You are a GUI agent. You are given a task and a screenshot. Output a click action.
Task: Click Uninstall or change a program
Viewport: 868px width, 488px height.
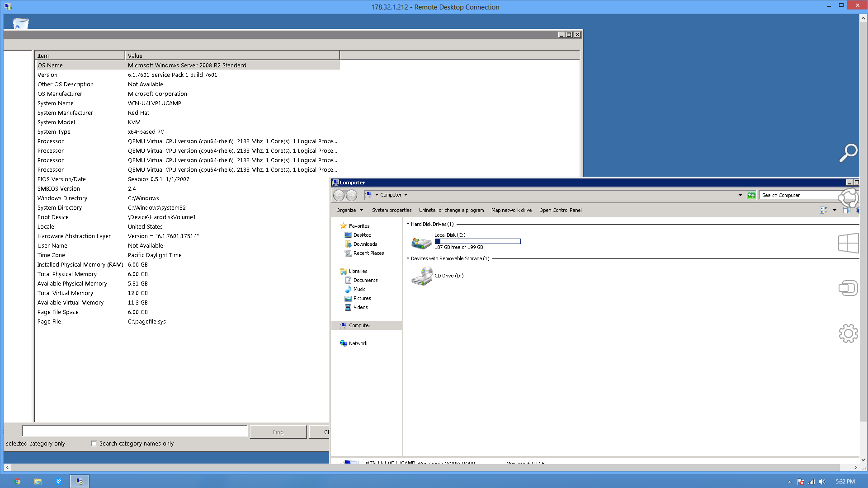click(451, 210)
